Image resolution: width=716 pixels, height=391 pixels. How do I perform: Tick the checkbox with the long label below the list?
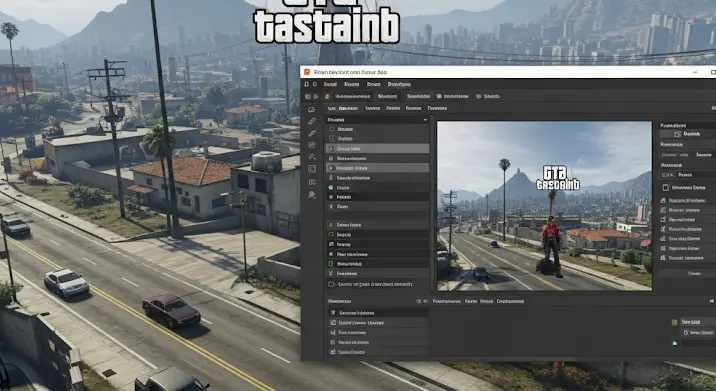click(x=332, y=284)
